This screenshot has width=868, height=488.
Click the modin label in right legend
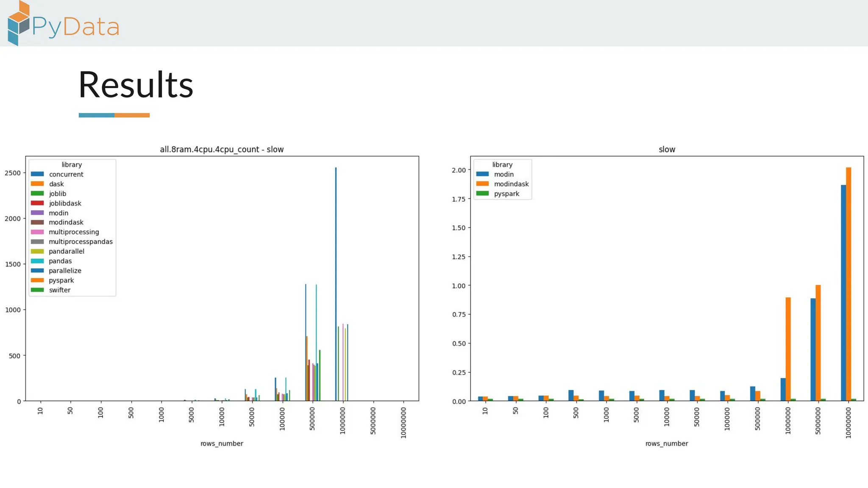coord(504,174)
